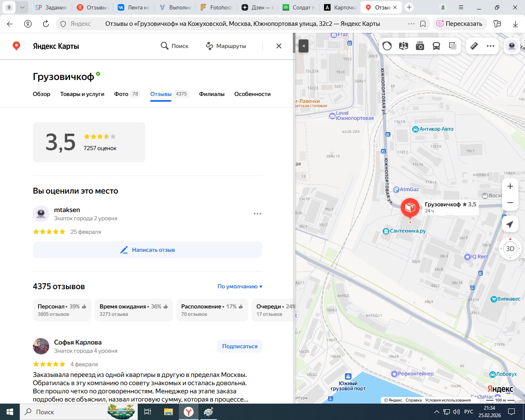Open Справка link on map footer
The image size is (525, 420).
point(413,400)
